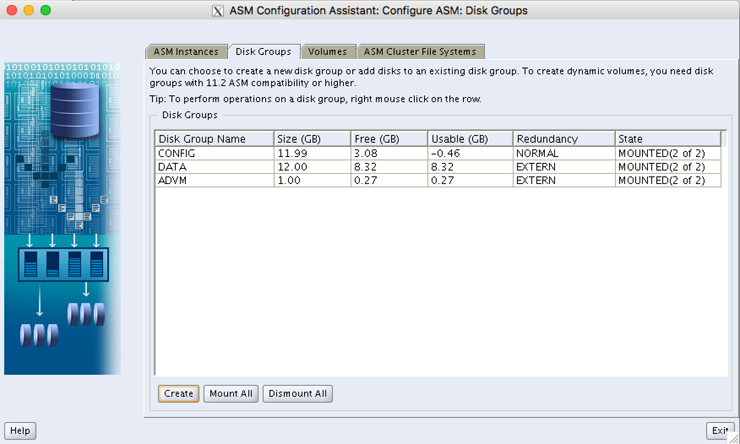Click the 1.00 size cell
This screenshot has width=740, height=444.
click(x=312, y=180)
